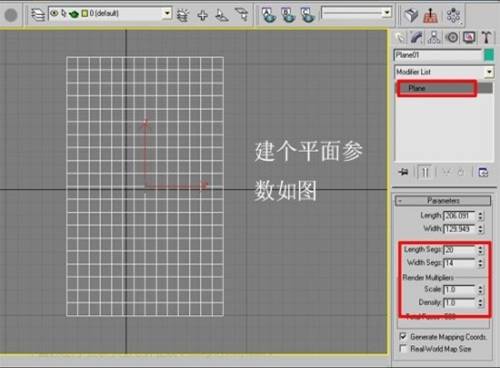Image resolution: width=500 pixels, height=368 pixels.
Task: Click the round gray button at top left
Action: tap(11, 15)
